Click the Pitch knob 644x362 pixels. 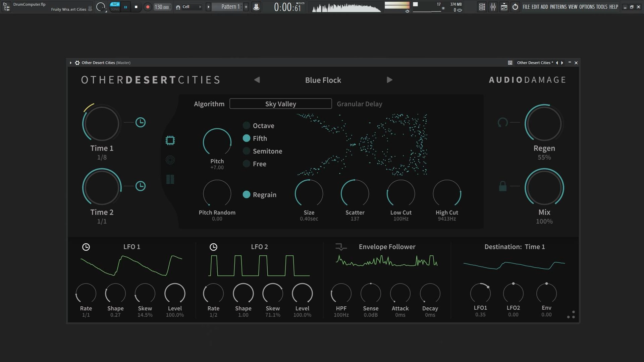pyautogui.click(x=217, y=142)
